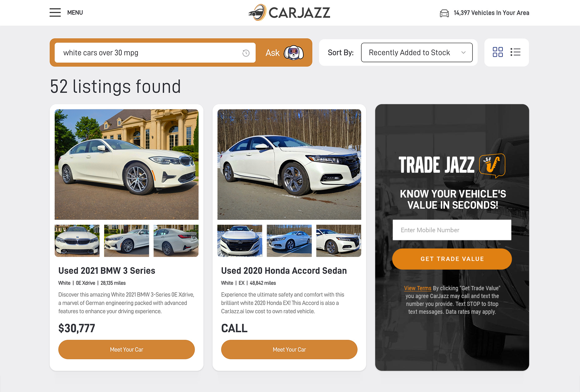This screenshot has height=392, width=580.
Task: Focus the Enter Mobile Number field
Action: click(452, 230)
